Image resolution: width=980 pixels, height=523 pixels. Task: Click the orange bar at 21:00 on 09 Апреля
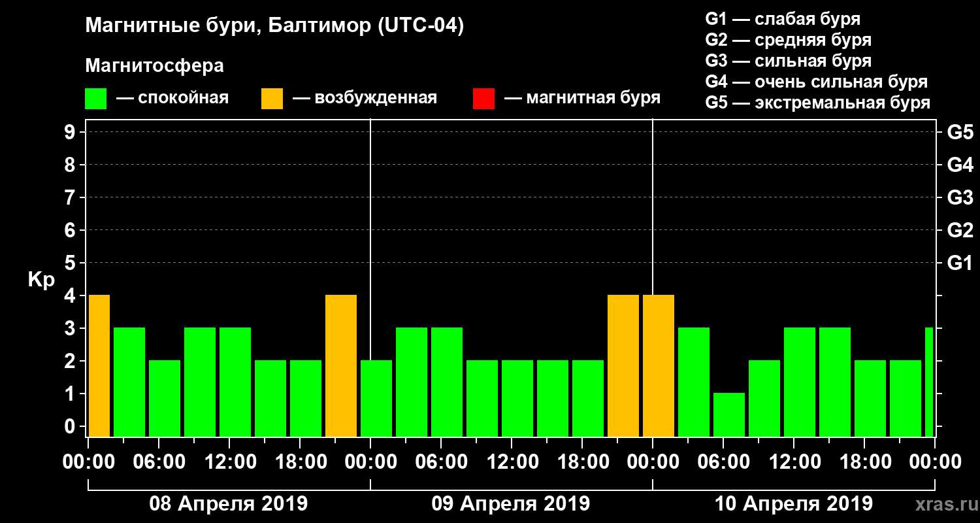[623, 365]
